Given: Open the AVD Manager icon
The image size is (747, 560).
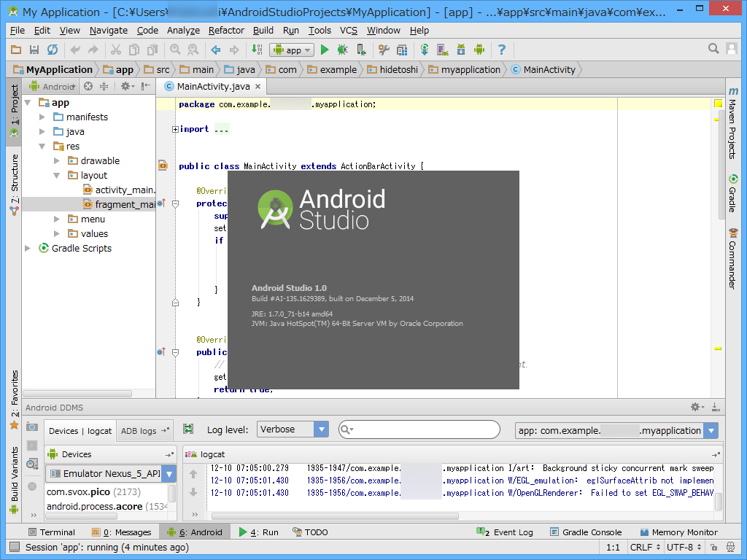Looking at the screenshot, I should coord(441,50).
